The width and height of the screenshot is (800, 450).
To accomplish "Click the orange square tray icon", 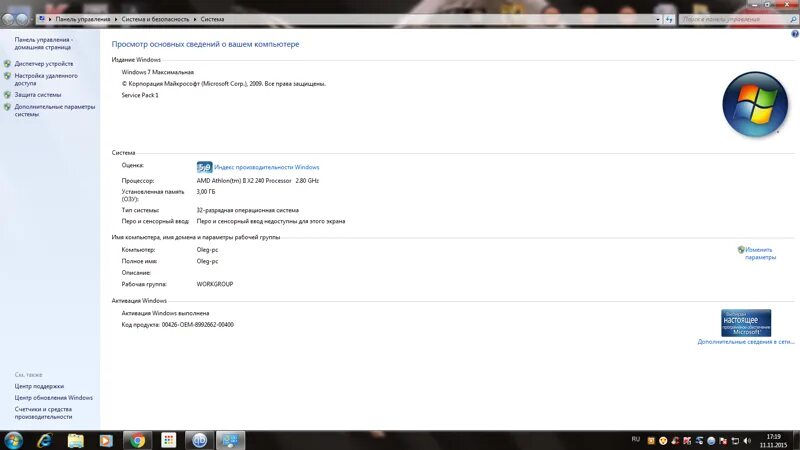I will pyautogui.click(x=651, y=441).
